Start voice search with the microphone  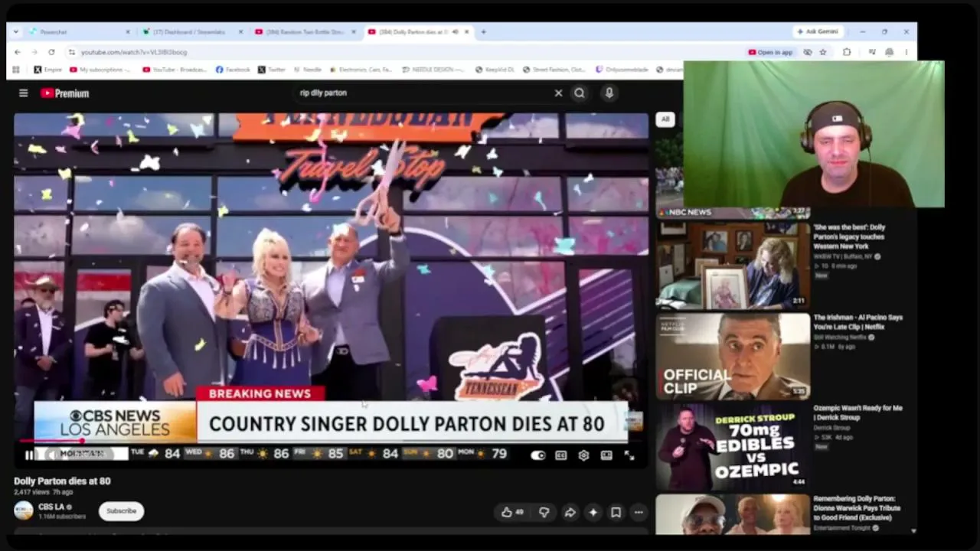[609, 93]
